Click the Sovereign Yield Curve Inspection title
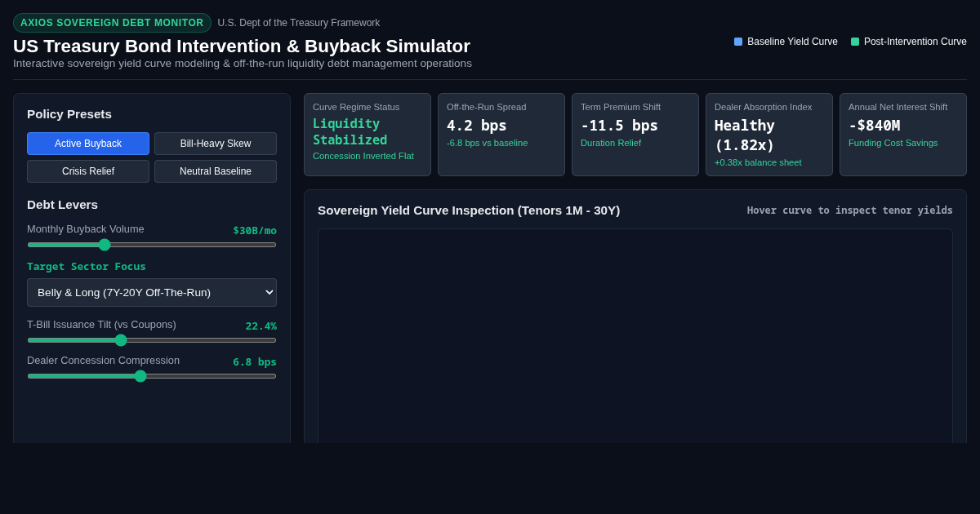The width and height of the screenshot is (980, 514). point(469,210)
